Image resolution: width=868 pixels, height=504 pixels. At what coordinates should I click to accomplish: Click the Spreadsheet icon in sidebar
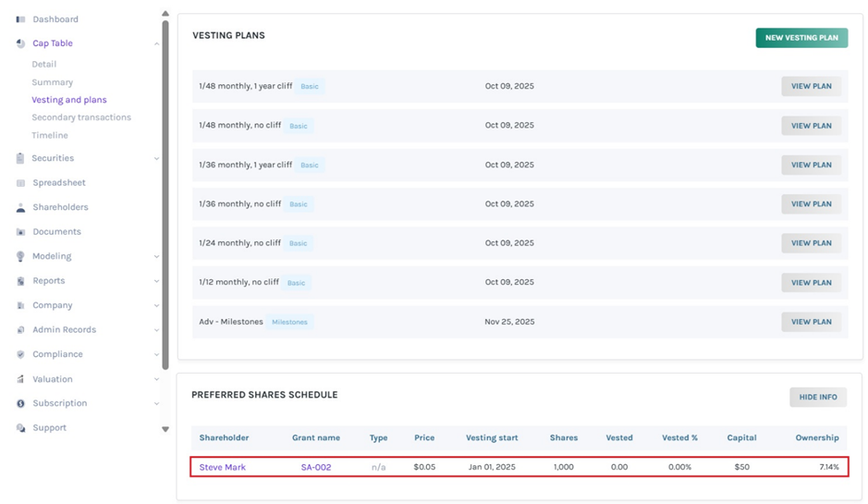20,183
